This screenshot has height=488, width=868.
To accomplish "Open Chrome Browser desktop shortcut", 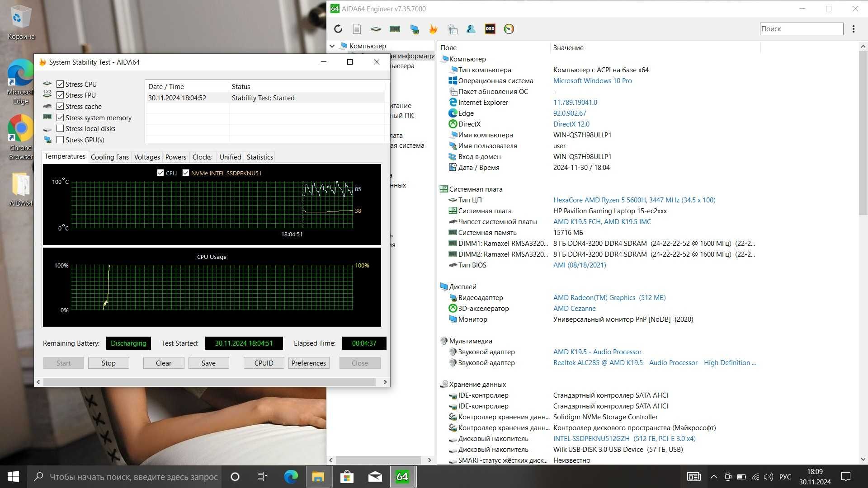I will point(20,137).
